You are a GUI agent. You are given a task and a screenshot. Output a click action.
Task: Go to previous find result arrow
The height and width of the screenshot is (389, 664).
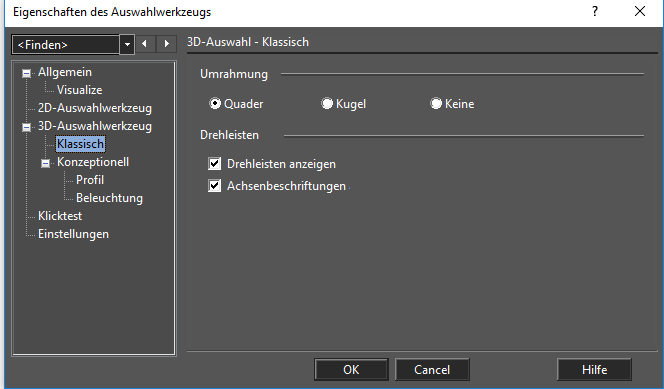(x=145, y=44)
